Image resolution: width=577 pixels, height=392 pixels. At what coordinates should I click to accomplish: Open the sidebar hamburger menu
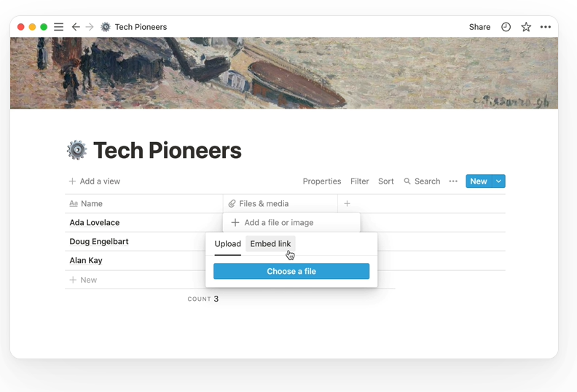coord(58,27)
